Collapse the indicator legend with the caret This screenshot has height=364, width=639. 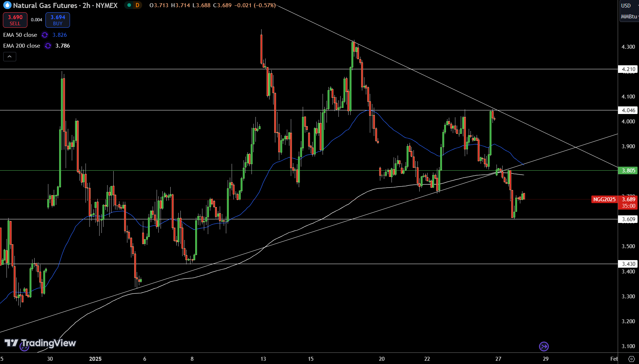10,57
